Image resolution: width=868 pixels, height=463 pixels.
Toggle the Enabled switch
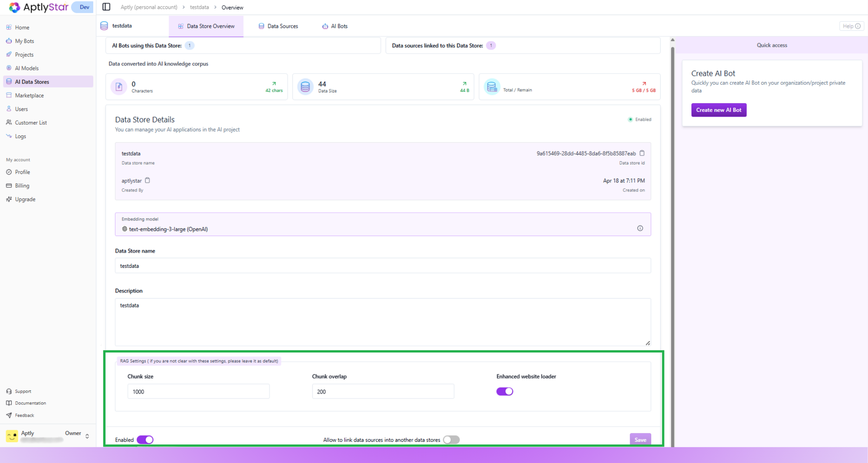(x=145, y=440)
